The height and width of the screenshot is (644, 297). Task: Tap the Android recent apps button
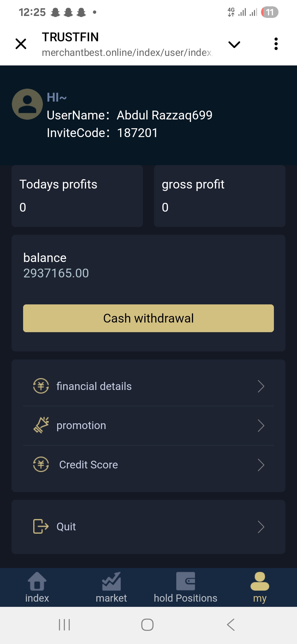64,625
